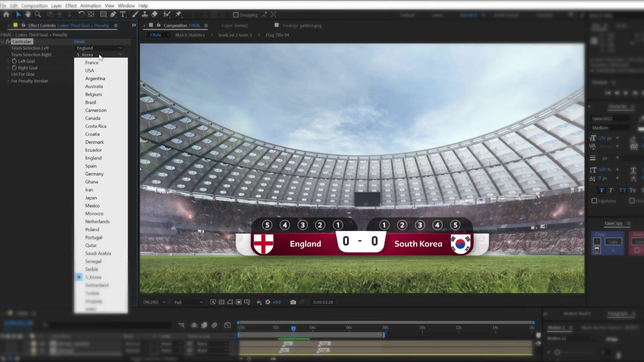Open the viewer resolution Full dropdown

(189, 302)
